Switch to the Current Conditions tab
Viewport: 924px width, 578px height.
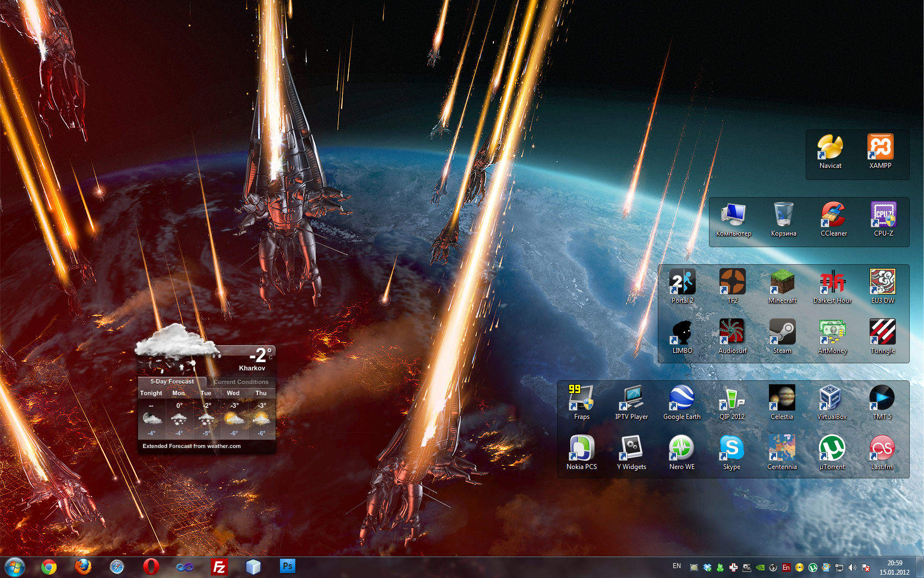pos(241,381)
